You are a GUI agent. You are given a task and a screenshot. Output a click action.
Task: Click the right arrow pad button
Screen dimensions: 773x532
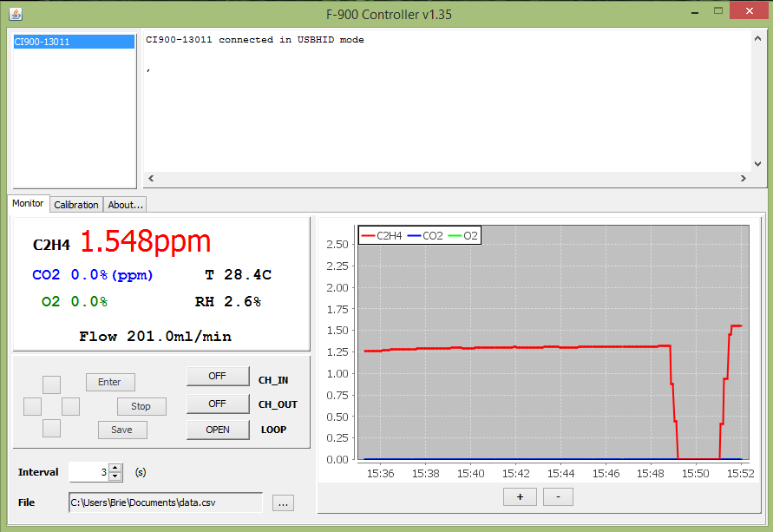pos(70,407)
